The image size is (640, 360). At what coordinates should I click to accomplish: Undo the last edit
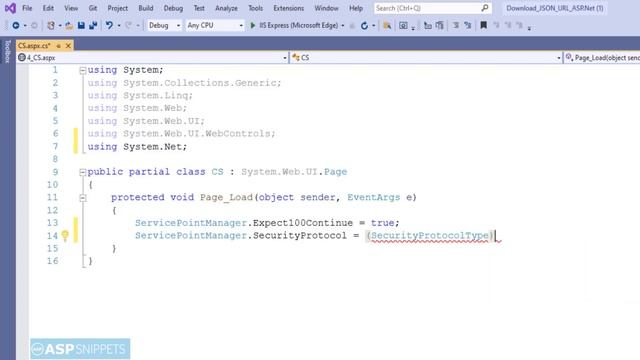[109, 25]
